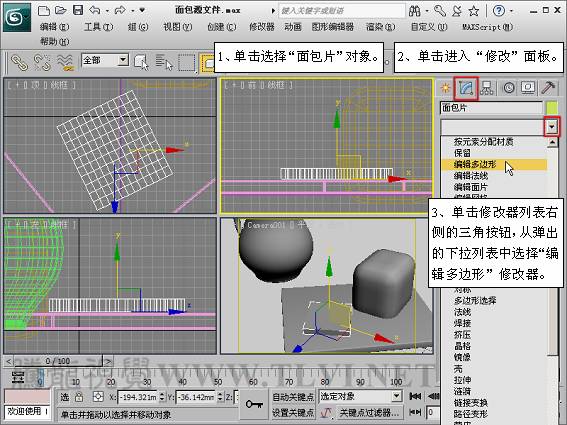This screenshot has width=567, height=425.
Task: Switch to the Display panel icon
Action: click(528, 88)
